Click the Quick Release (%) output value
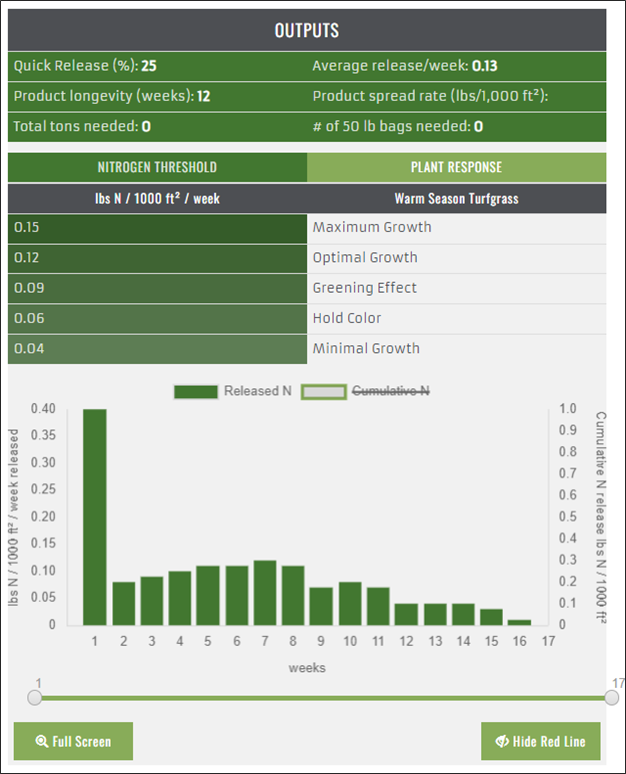The height and width of the screenshot is (774, 626). pos(149,66)
